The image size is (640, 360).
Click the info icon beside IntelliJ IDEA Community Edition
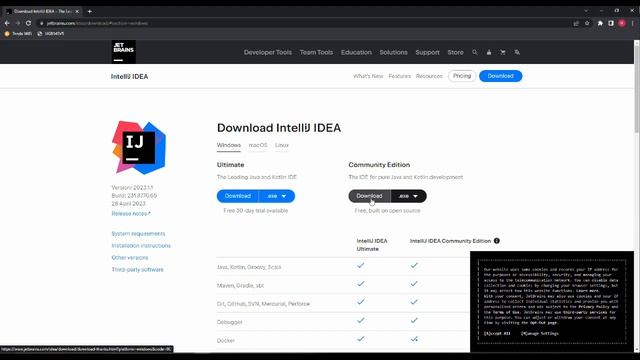[497, 241]
